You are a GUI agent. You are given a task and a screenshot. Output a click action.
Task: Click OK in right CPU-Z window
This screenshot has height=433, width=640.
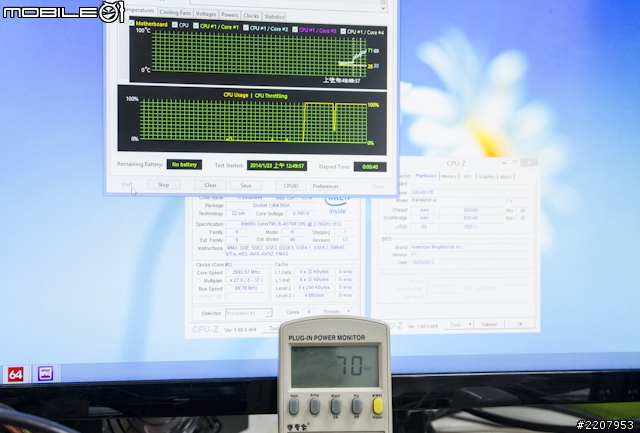point(520,324)
